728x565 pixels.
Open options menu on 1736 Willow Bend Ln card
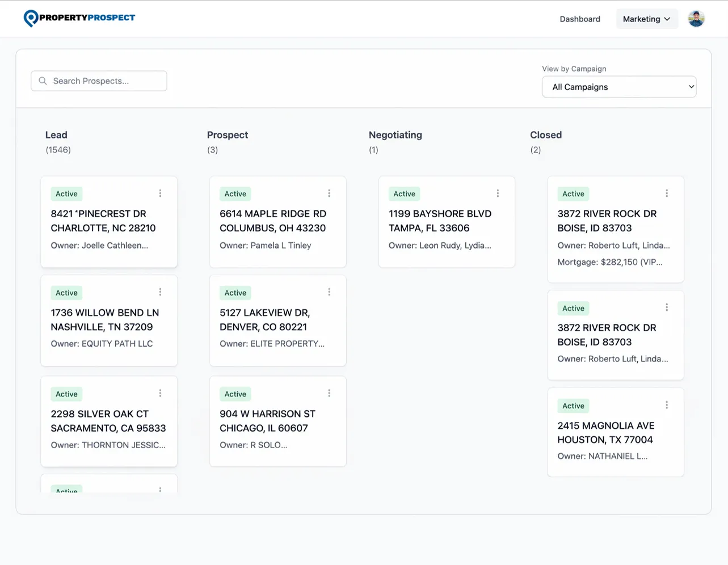(x=161, y=292)
